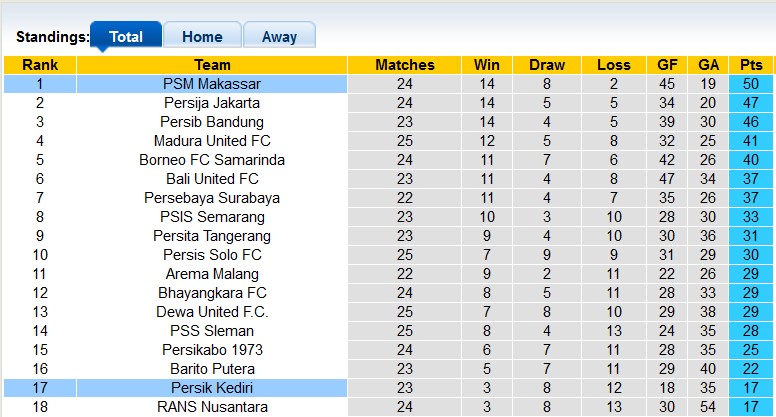Open the Persija Jakarta team link
Screen dimensions: 776x417
(x=212, y=103)
